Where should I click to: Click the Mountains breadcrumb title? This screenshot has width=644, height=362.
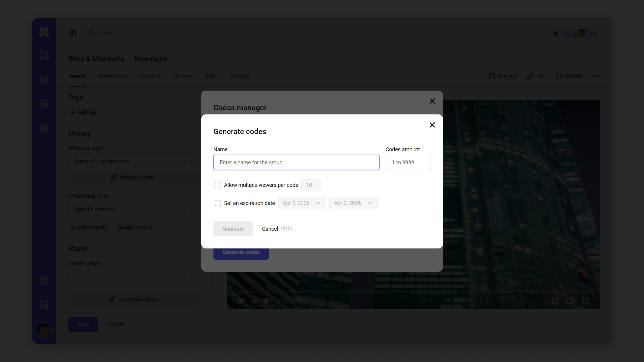[151, 59]
